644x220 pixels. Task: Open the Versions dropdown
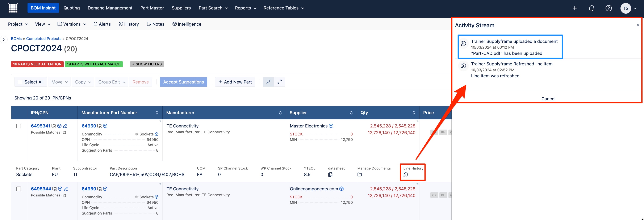[72, 24]
